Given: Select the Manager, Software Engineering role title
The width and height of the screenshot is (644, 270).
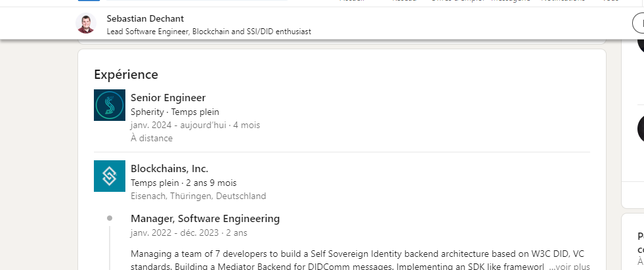Looking at the screenshot, I should [205, 219].
